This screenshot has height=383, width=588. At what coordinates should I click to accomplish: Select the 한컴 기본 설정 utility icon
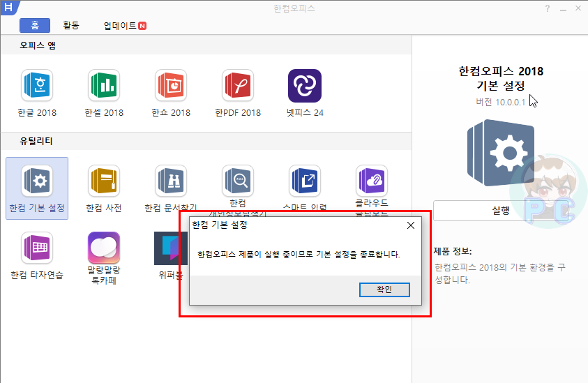37,181
